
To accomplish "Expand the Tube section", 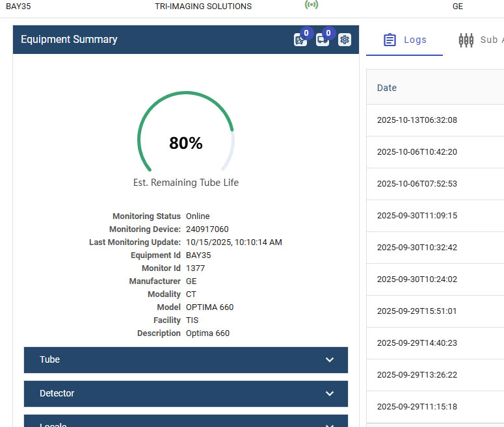I will pos(185,359).
